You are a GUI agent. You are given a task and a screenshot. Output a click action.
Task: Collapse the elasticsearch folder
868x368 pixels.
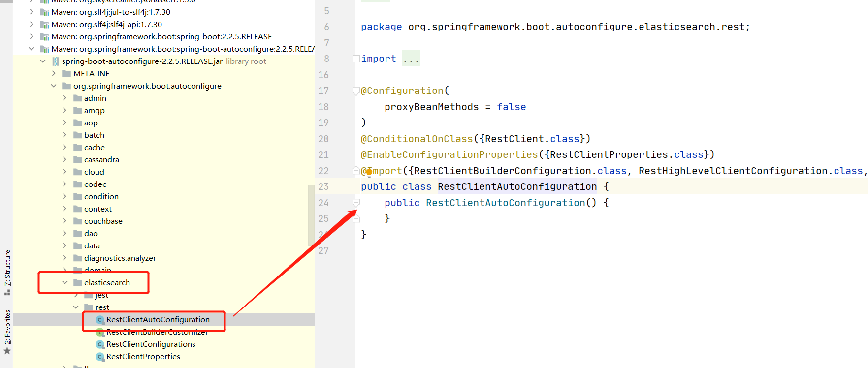click(x=64, y=283)
